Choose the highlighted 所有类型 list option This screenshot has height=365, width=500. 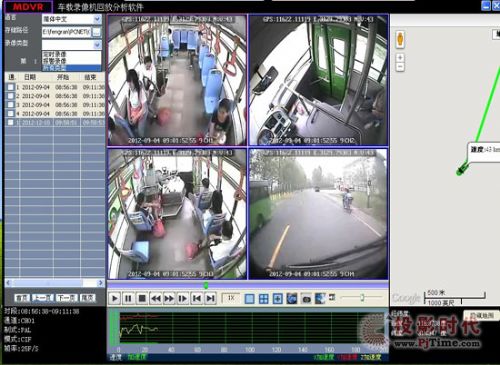71,68
